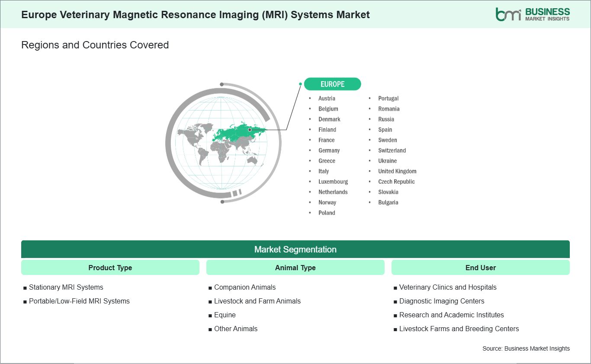
Task: Select the End User column header
Action: click(481, 268)
